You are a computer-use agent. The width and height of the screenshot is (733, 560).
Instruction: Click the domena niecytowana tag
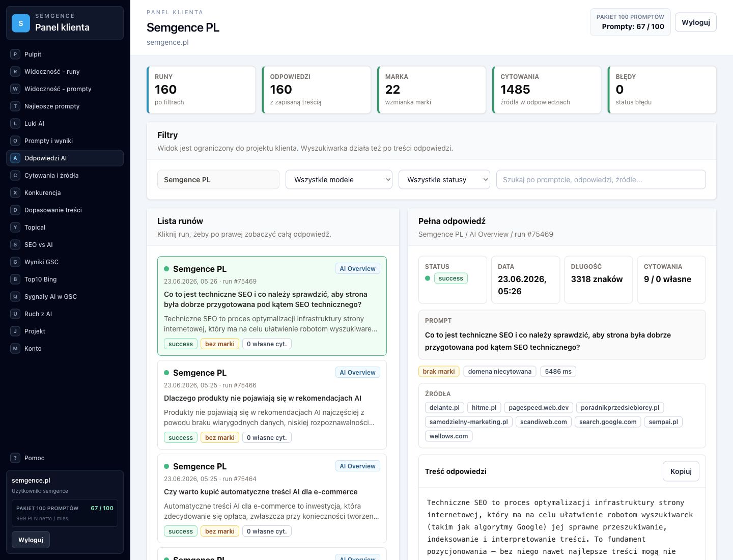tap(500, 372)
